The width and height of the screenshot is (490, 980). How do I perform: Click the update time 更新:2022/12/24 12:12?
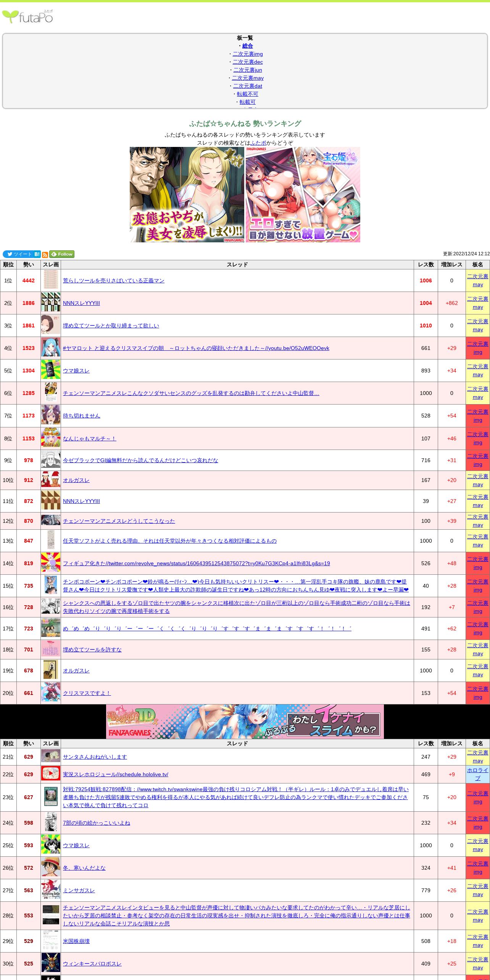[x=466, y=254]
